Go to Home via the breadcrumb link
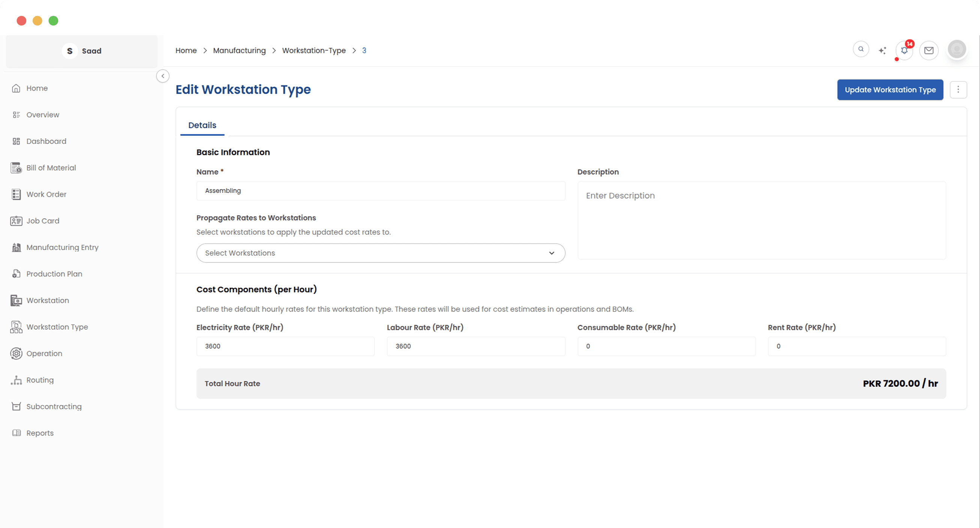 pyautogui.click(x=186, y=50)
